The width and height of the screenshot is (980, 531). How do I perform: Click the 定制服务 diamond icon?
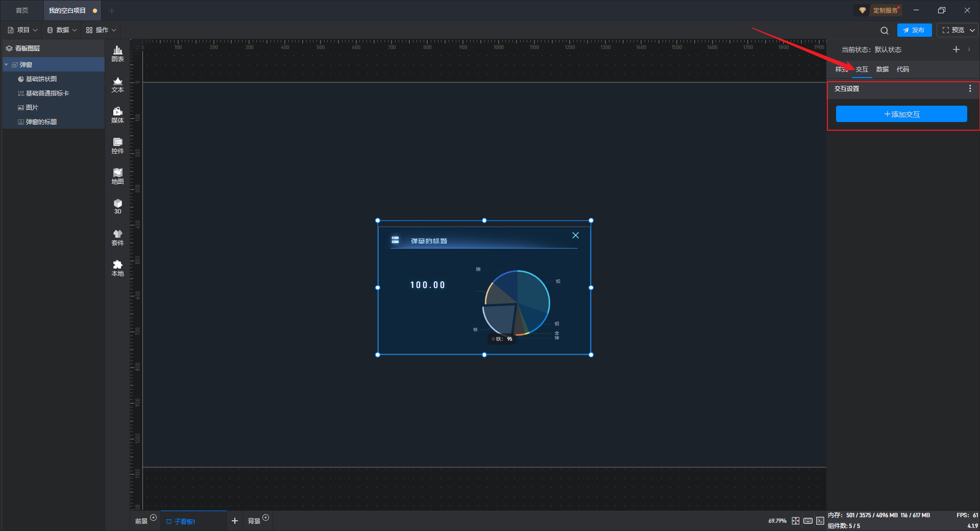pyautogui.click(x=863, y=10)
